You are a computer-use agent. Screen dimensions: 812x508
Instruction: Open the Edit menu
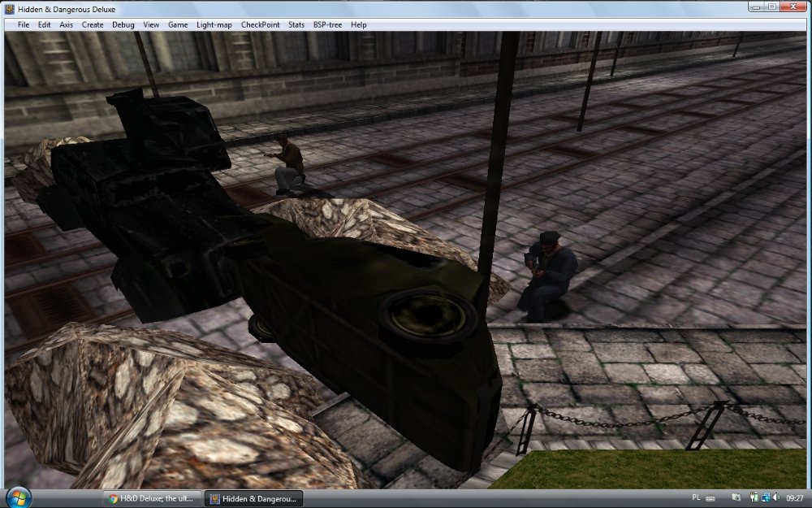[44, 24]
